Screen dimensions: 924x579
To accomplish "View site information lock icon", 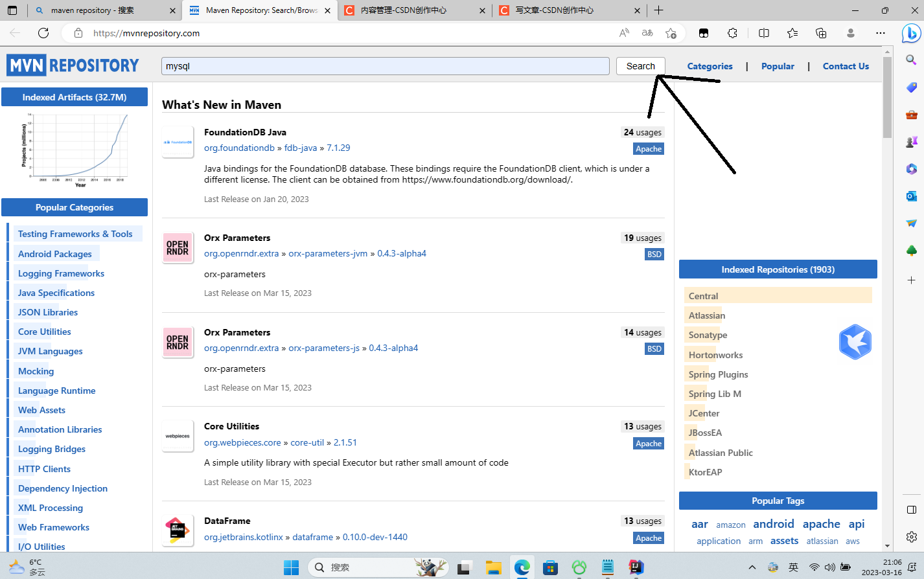I will (78, 33).
